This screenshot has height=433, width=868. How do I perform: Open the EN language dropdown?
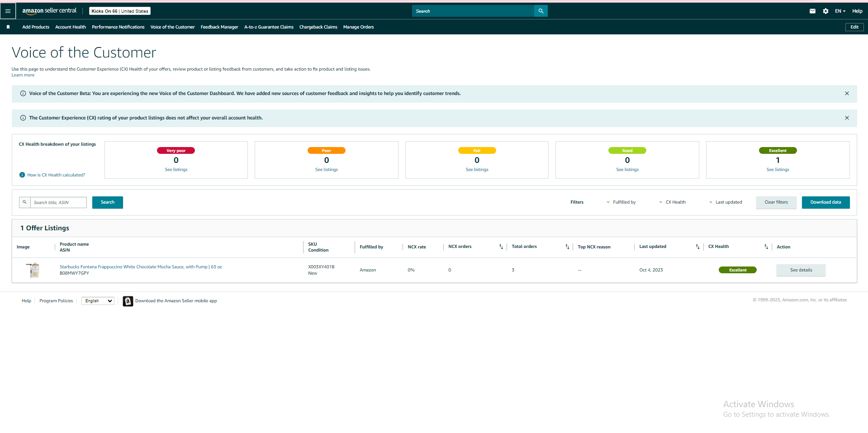[840, 11]
